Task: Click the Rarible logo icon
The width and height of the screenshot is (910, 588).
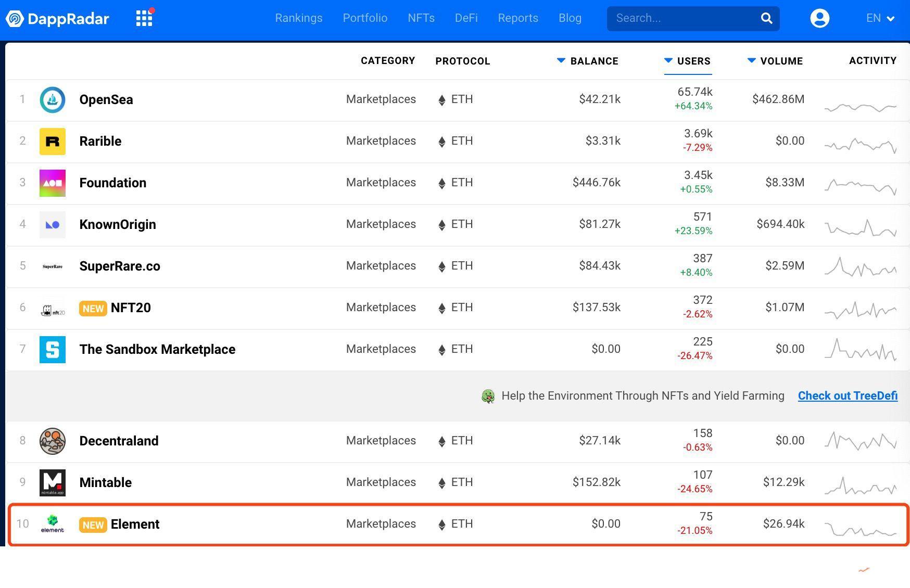Action: [53, 142]
